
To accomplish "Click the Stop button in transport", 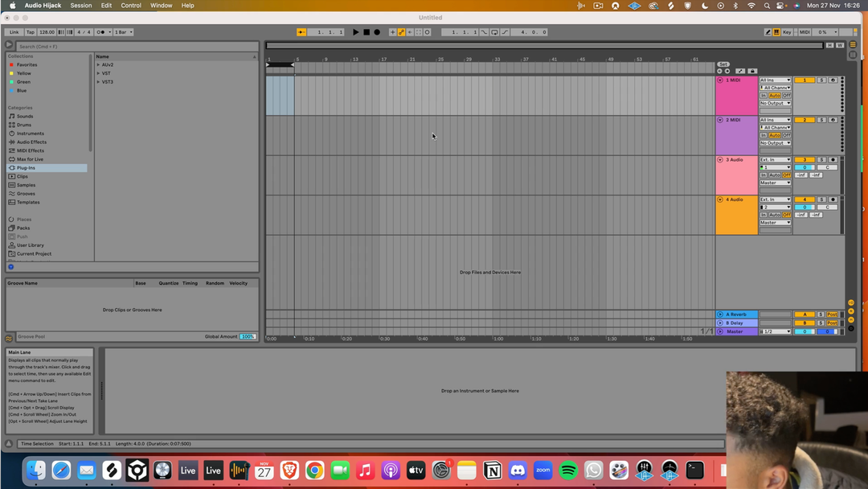I will pyautogui.click(x=366, y=32).
